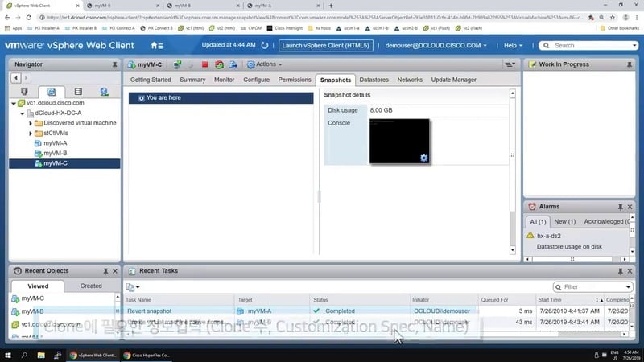The height and width of the screenshot is (362, 644).
Task: Show the Created recent objects tab
Action: (x=91, y=286)
